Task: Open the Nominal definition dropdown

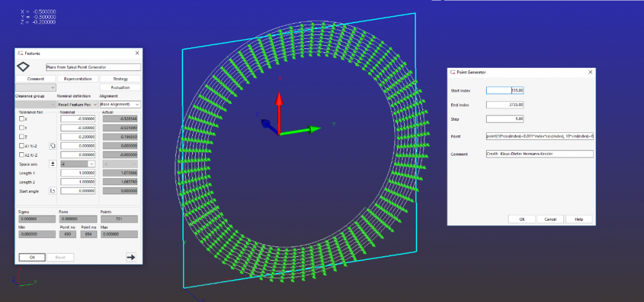Action: point(78,104)
